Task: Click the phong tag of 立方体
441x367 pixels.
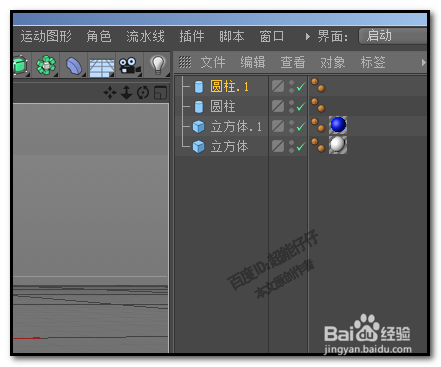Action: point(318,145)
